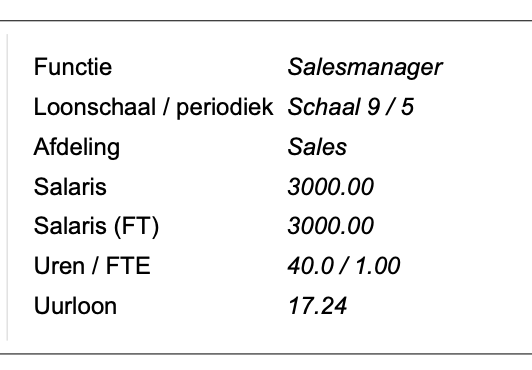
Task: Click the Loonschaal / periodiek label
Action: [153, 108]
